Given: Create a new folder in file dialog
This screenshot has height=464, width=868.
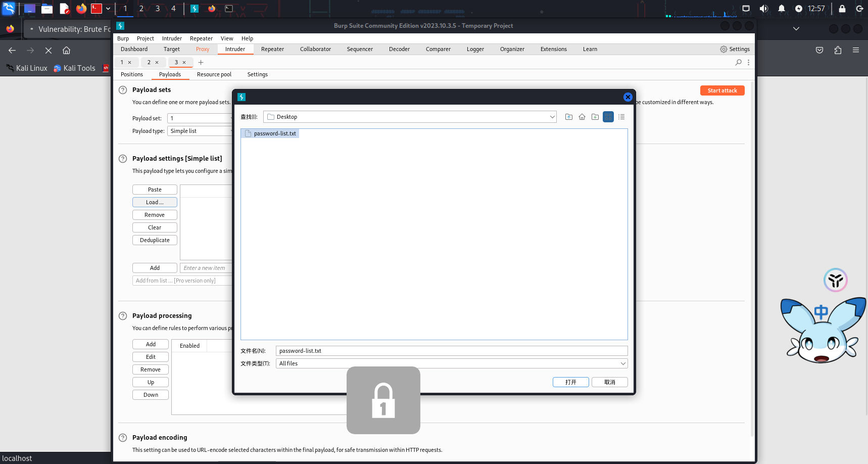Looking at the screenshot, I should click(x=595, y=117).
